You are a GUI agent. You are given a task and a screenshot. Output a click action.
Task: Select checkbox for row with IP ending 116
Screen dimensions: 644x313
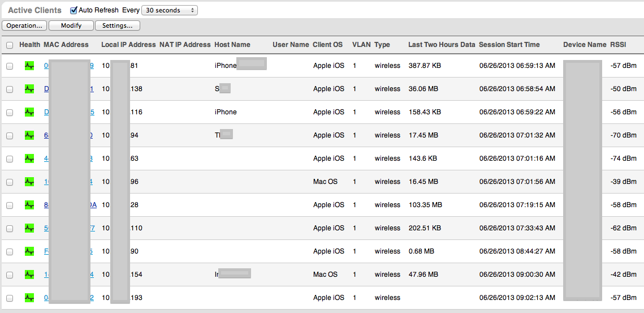[10, 113]
